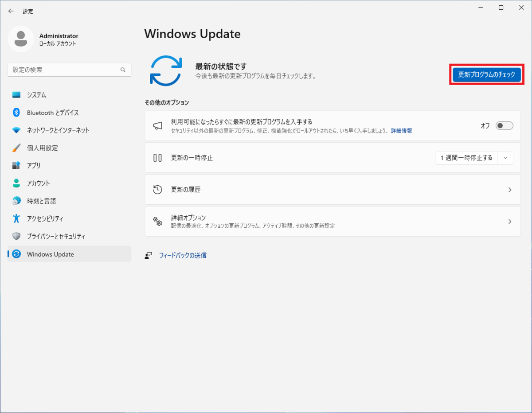This screenshot has width=532, height=413.
Task: Open the 詳細情報 link
Action: (x=401, y=131)
